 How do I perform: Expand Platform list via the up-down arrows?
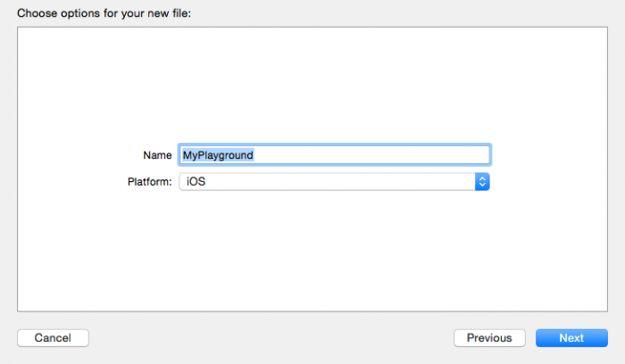click(x=482, y=182)
